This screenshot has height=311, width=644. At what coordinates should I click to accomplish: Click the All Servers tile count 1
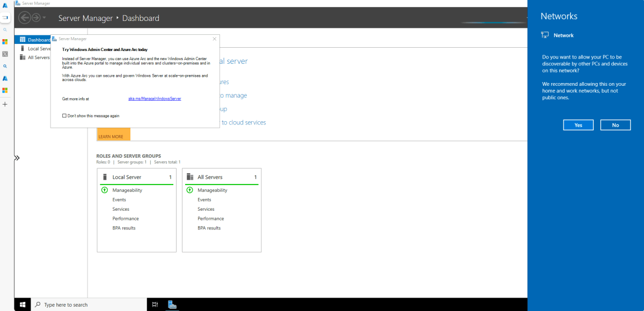255,177
